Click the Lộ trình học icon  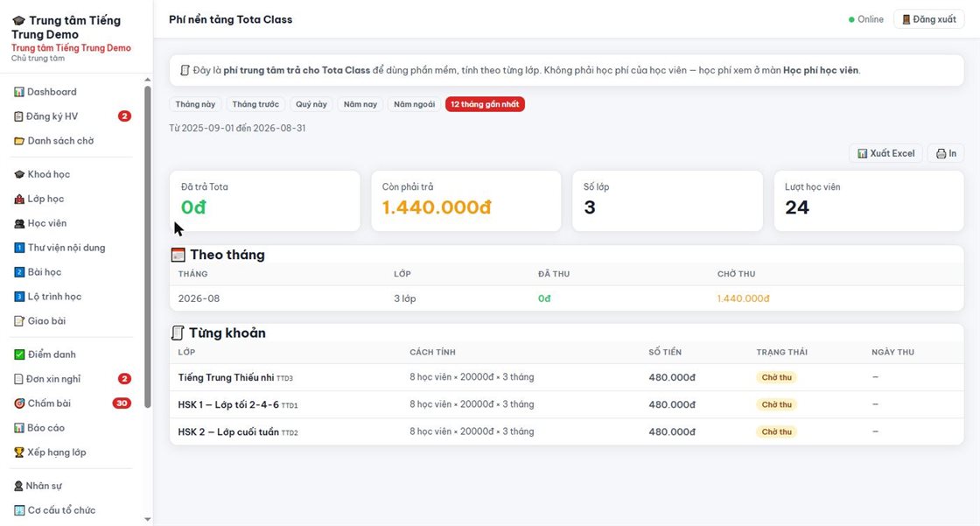[x=19, y=297]
